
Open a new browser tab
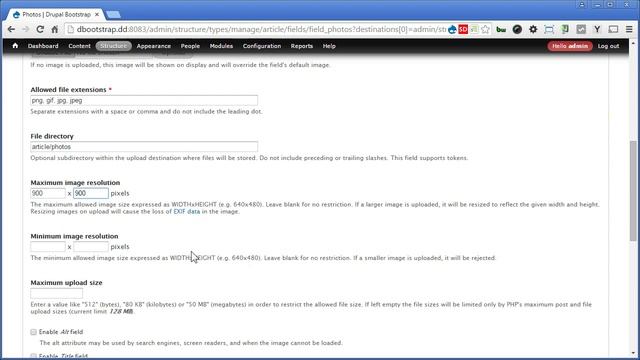click(x=113, y=15)
